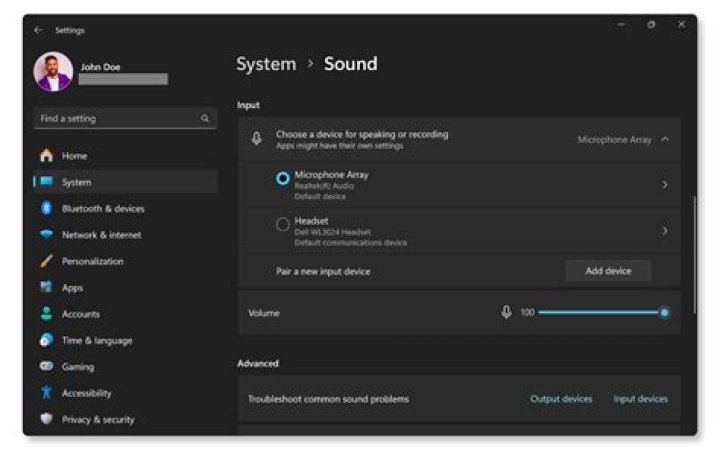Click the input Volume slider handle
Viewport: 720px width, 450px height.
pyautogui.click(x=664, y=313)
